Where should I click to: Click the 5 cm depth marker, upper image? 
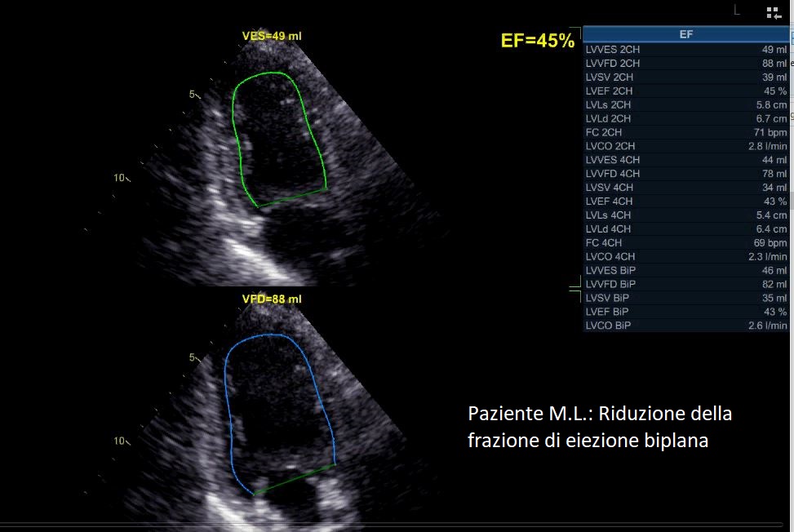(x=193, y=94)
